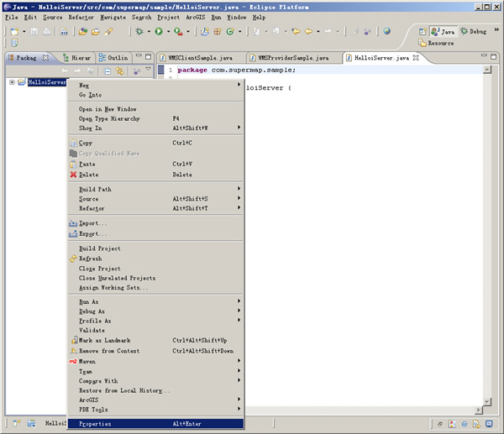Expand the New submenu arrow
This screenshot has width=504, height=434.
[x=239, y=85]
